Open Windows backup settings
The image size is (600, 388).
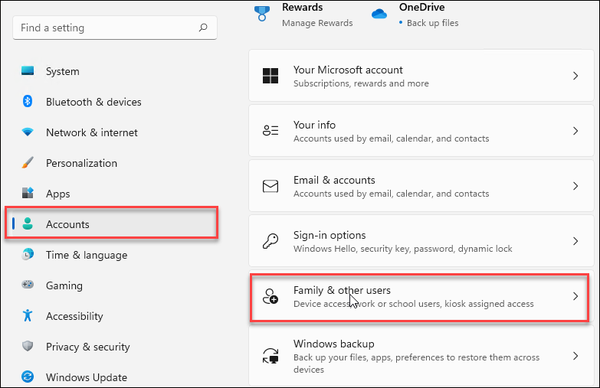pos(421,357)
